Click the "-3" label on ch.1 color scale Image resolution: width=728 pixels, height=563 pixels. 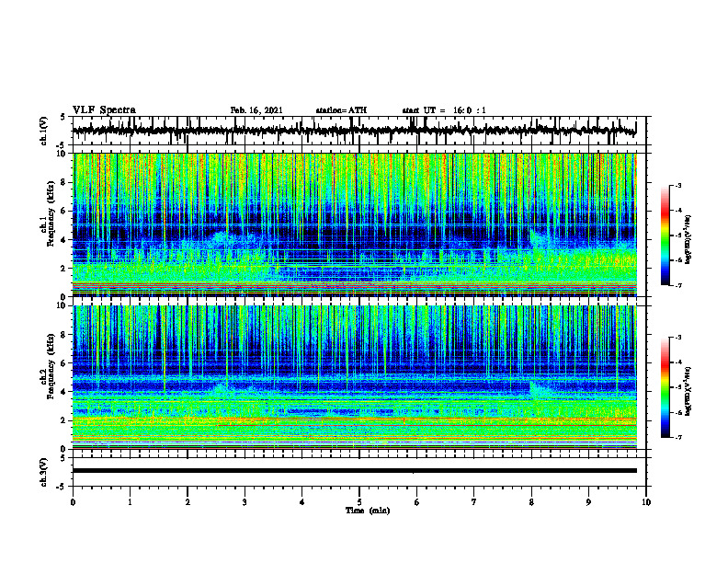pos(678,185)
